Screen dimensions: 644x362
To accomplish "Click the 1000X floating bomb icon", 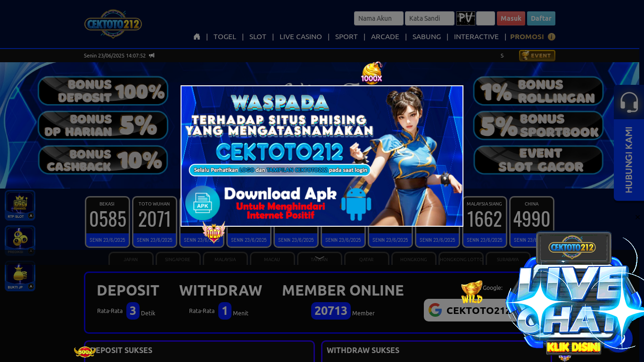I will pyautogui.click(x=372, y=74).
